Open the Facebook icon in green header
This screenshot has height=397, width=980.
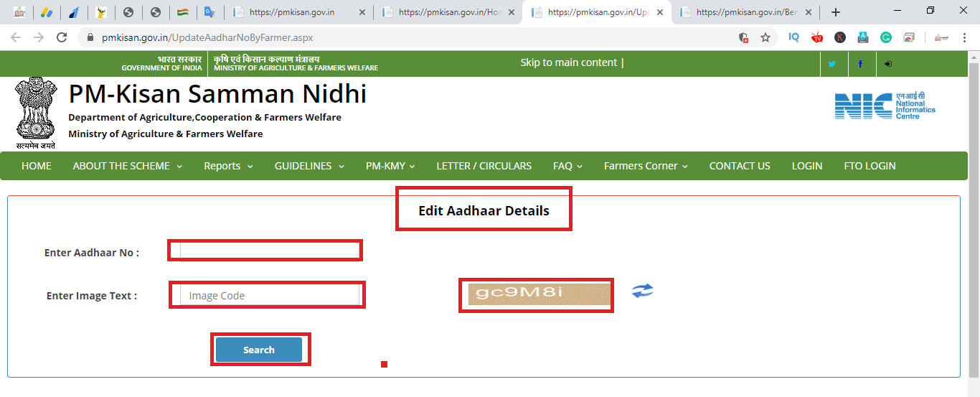coord(860,64)
